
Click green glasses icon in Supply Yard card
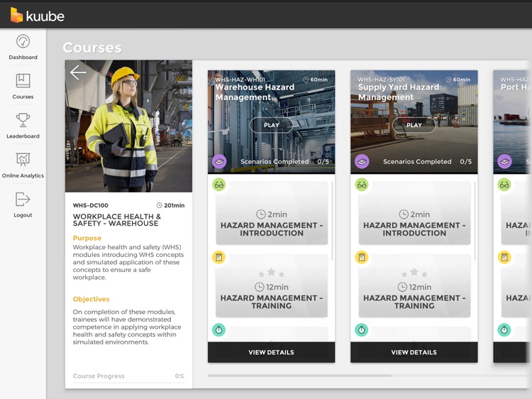(362, 185)
